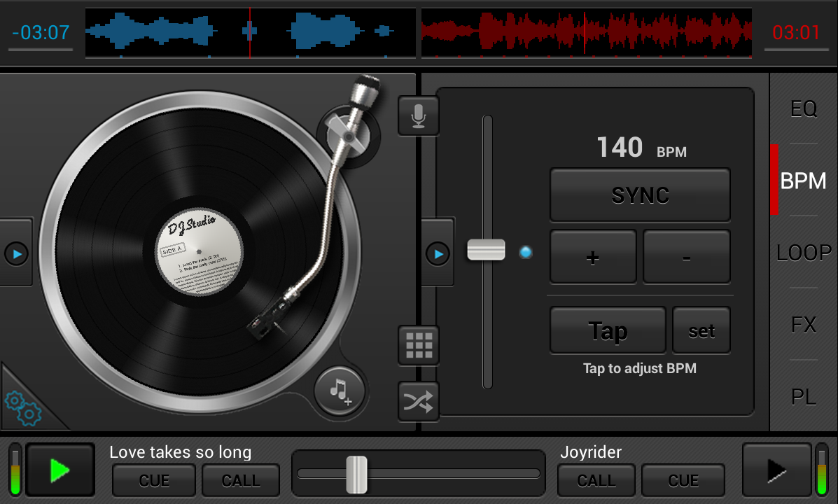Click the blue pitch center indicator dot
The image size is (838, 504).
526,252
